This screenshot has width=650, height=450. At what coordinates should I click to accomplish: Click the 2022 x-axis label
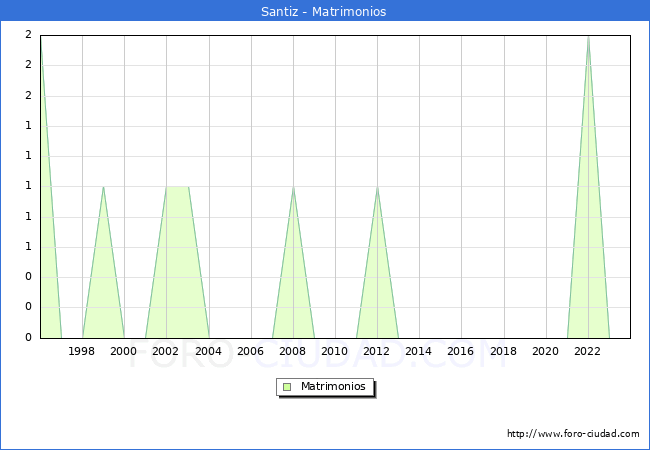click(587, 351)
